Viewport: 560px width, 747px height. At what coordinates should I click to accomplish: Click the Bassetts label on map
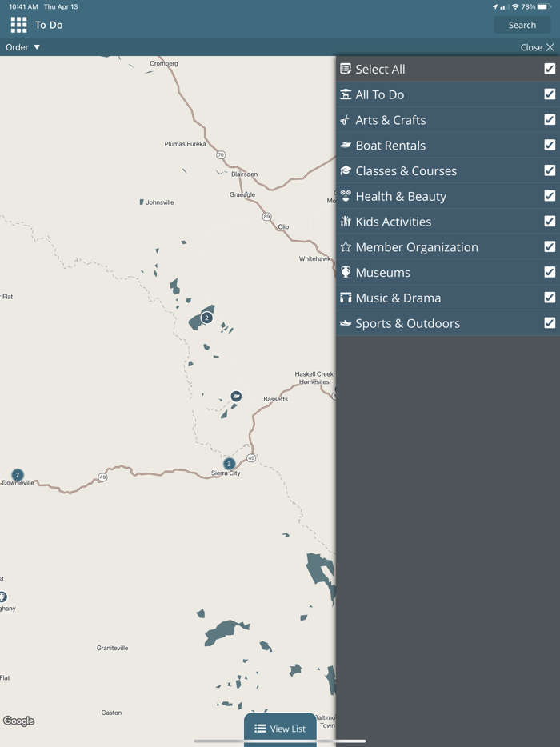coord(275,399)
